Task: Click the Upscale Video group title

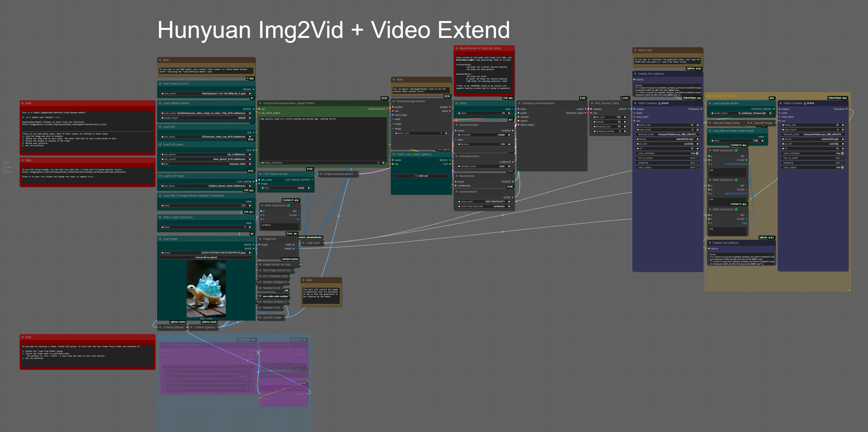Action: pyautogui.click(x=721, y=96)
